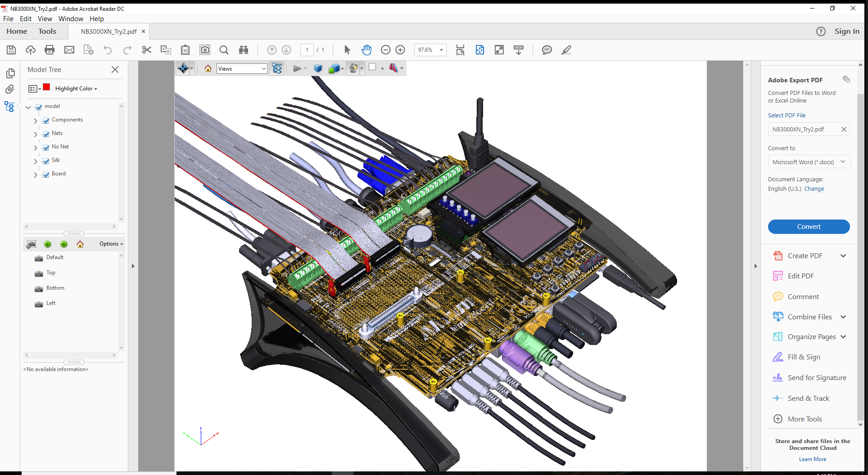Expand the Nets tree node
868x475 pixels.
click(x=36, y=134)
